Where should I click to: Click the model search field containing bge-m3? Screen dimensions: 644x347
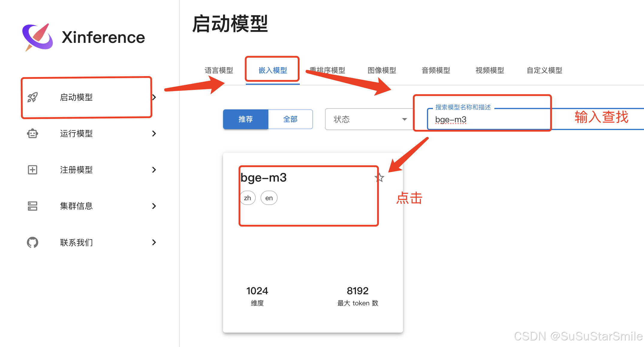point(535,119)
